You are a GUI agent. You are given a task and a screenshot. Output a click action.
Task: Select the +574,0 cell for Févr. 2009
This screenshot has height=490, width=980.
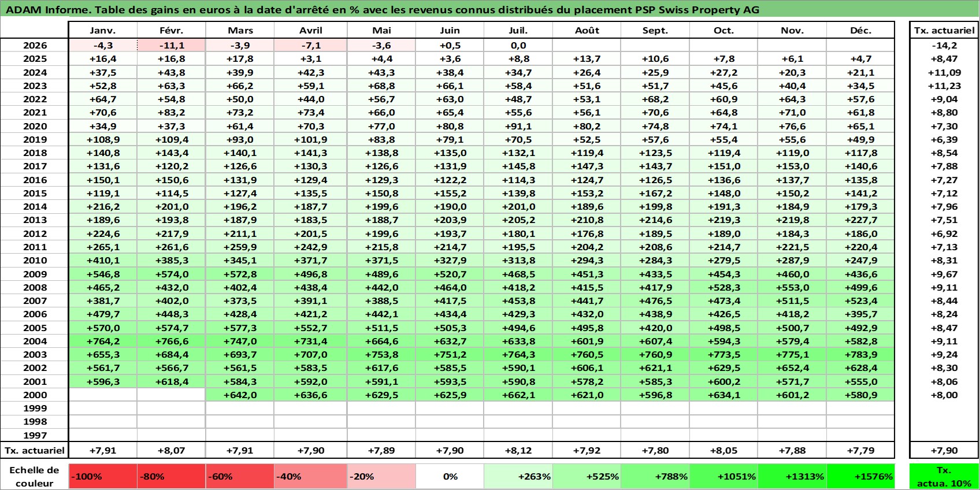(x=171, y=274)
